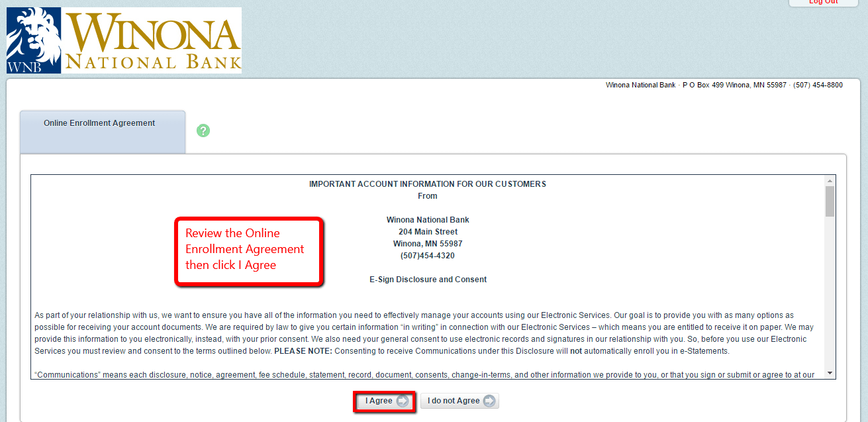Click header contact line with P O Box 499
The image size is (868, 422).
pos(724,85)
